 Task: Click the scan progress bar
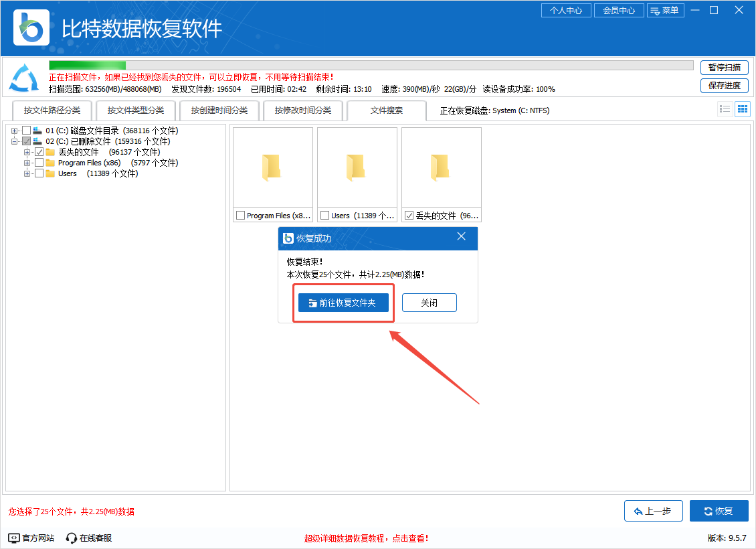pos(371,65)
